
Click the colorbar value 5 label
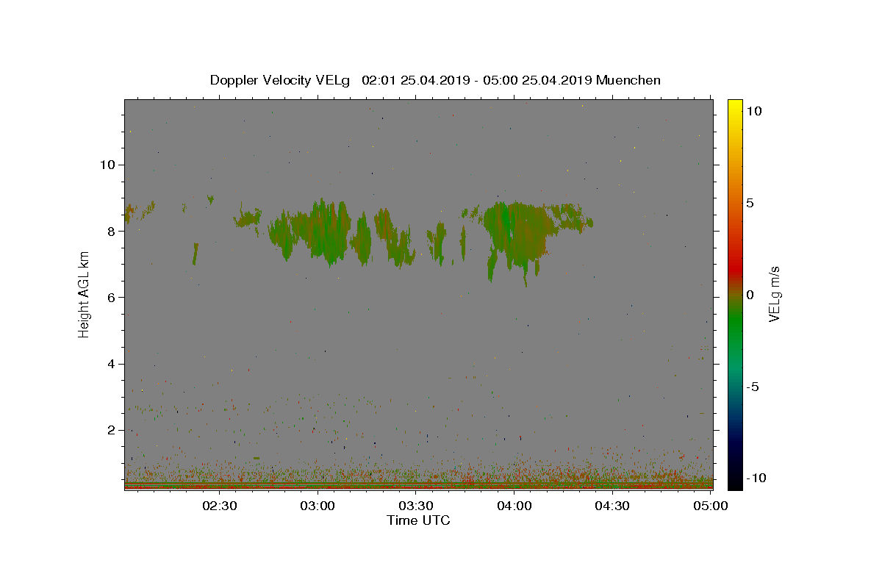(x=750, y=203)
